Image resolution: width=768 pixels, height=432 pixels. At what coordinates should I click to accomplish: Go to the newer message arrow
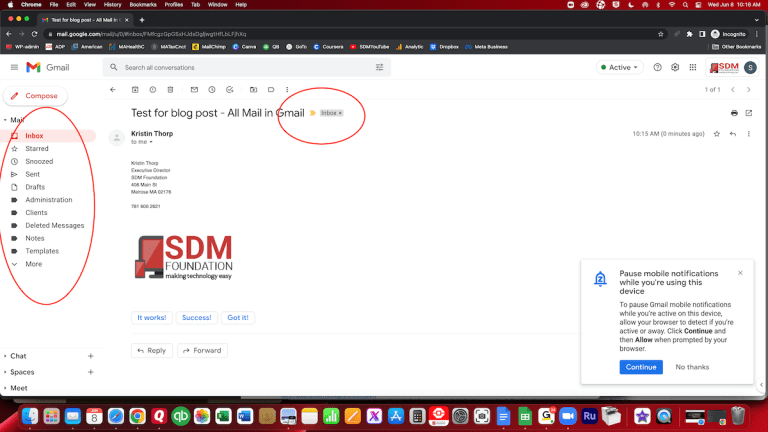point(733,90)
